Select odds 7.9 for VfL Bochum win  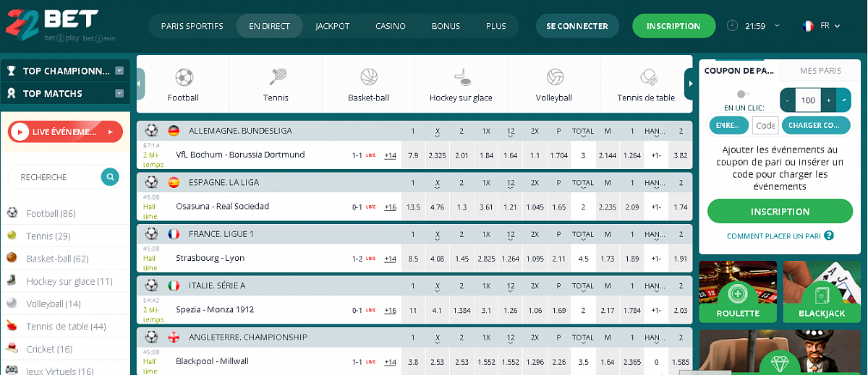pyautogui.click(x=413, y=155)
